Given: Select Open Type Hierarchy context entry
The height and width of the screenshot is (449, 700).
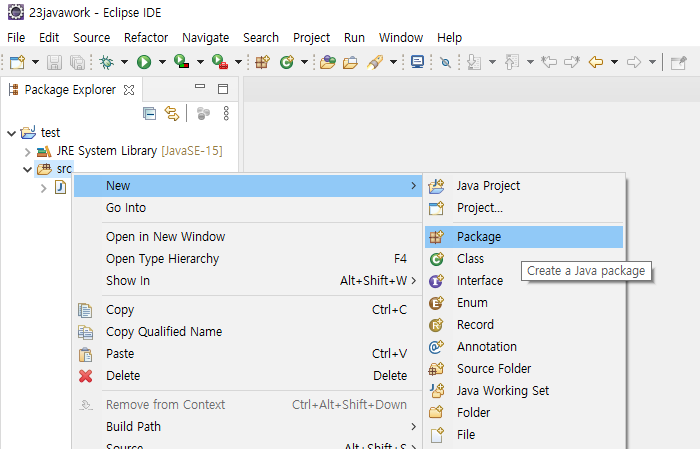Looking at the screenshot, I should (248, 259).
